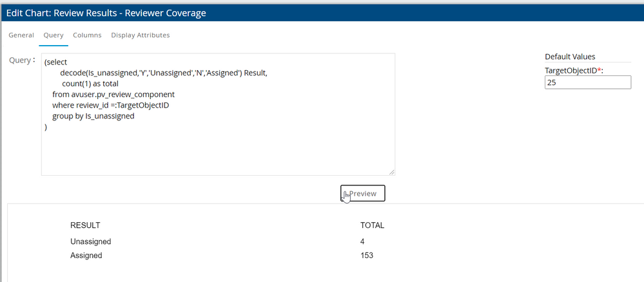The width and height of the screenshot is (644, 282).
Task: Click the Preview button
Action: pyautogui.click(x=363, y=193)
